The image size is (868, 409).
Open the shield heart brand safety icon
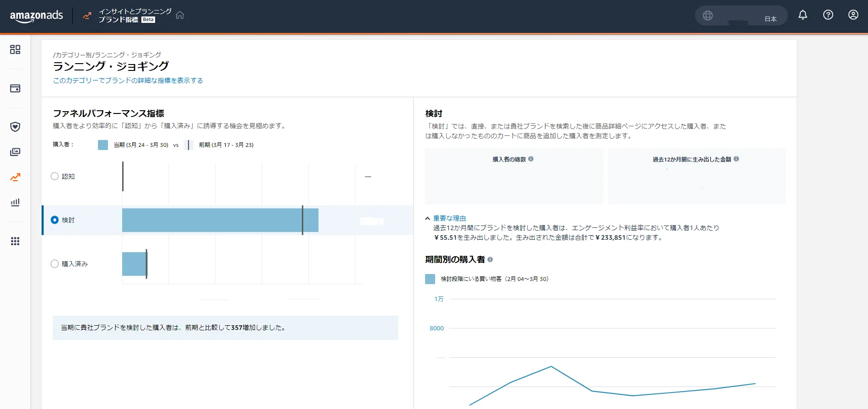[x=15, y=127]
